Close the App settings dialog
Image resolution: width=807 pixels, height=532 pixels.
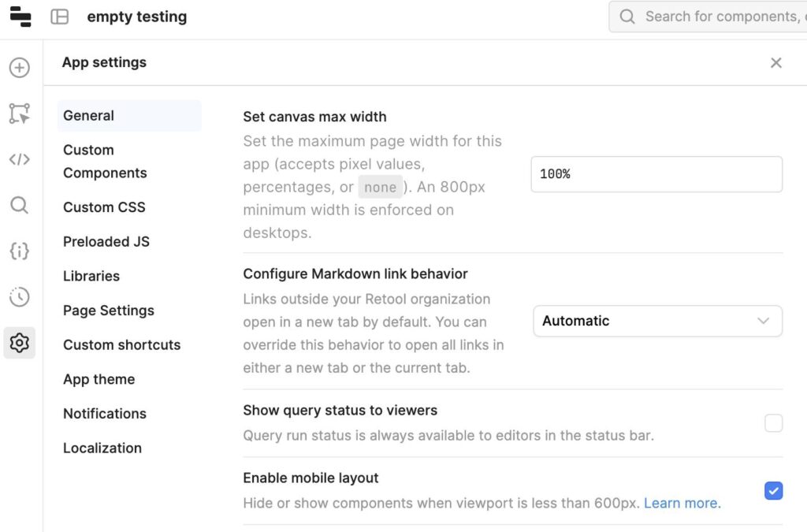tap(776, 62)
